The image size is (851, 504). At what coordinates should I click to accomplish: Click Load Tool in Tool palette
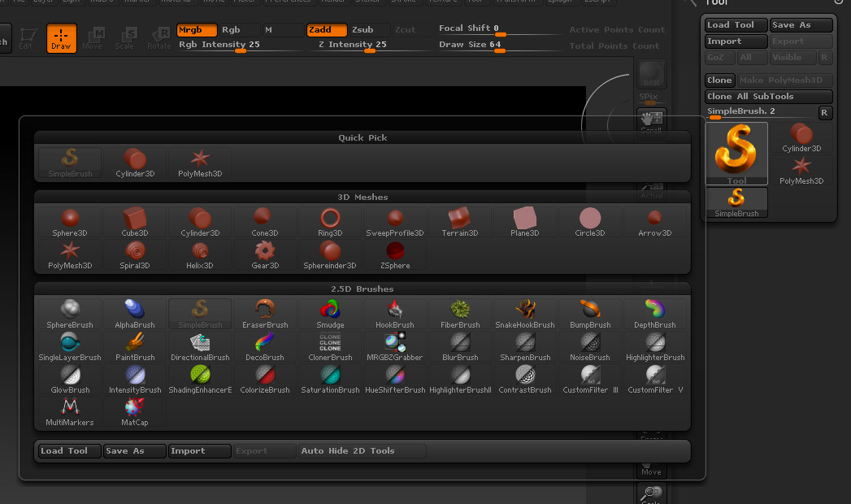[736, 25]
